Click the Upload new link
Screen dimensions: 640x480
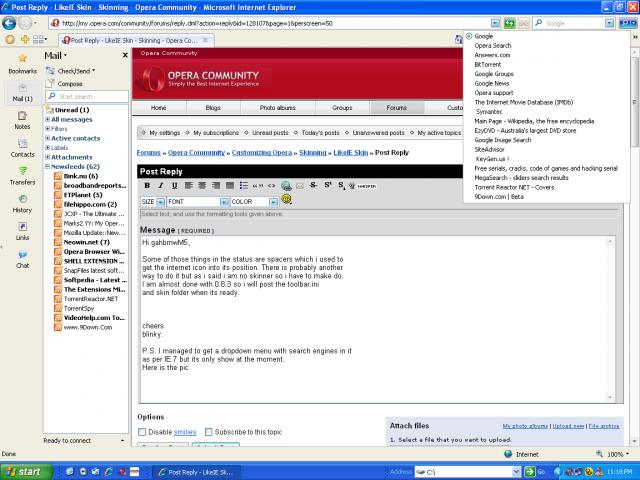coord(568,426)
